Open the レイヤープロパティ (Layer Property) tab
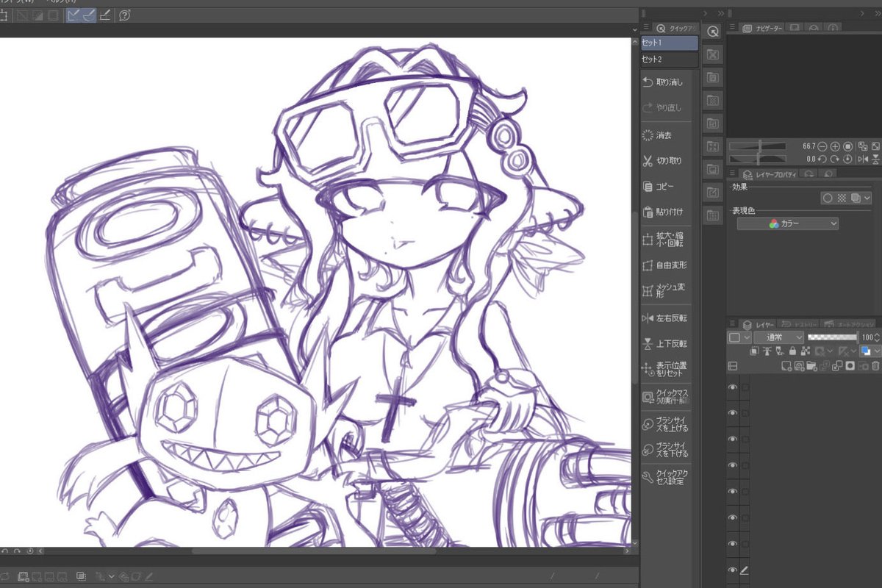The image size is (882, 588). point(770,174)
